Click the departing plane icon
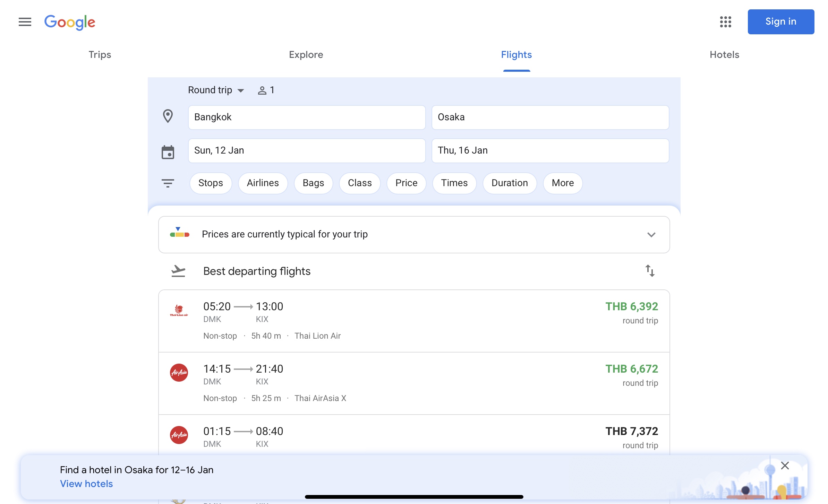The width and height of the screenshot is (828, 504). [x=178, y=271]
